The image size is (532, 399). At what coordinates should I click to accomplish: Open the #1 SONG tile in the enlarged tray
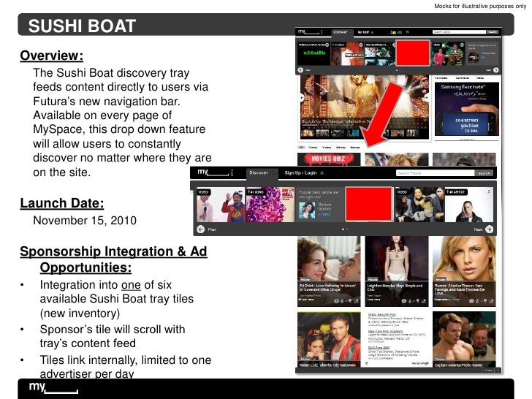tap(270, 205)
